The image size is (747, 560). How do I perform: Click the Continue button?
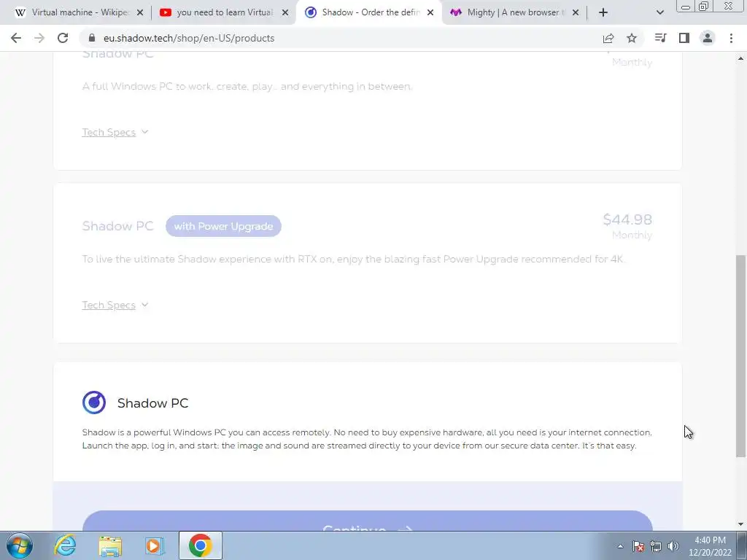[368, 522]
